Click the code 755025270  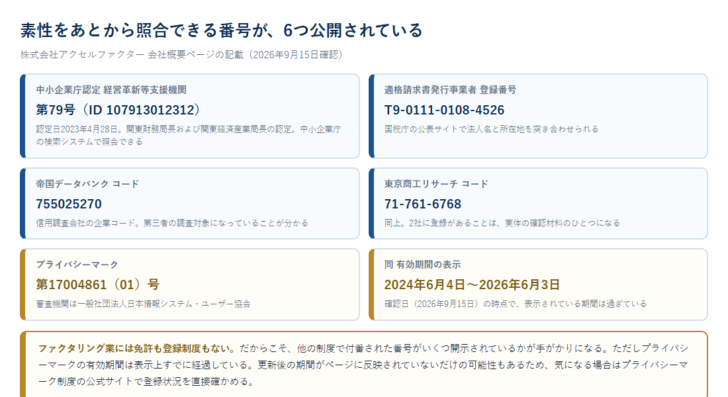[x=69, y=204]
